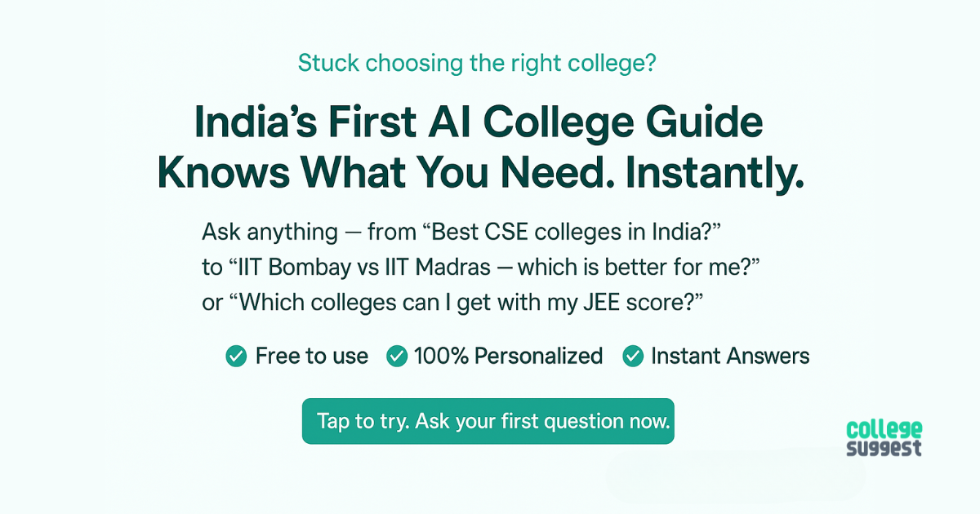This screenshot has width=980, height=514.
Task: Click 'Ask your first question now' text
Action: (x=543, y=422)
